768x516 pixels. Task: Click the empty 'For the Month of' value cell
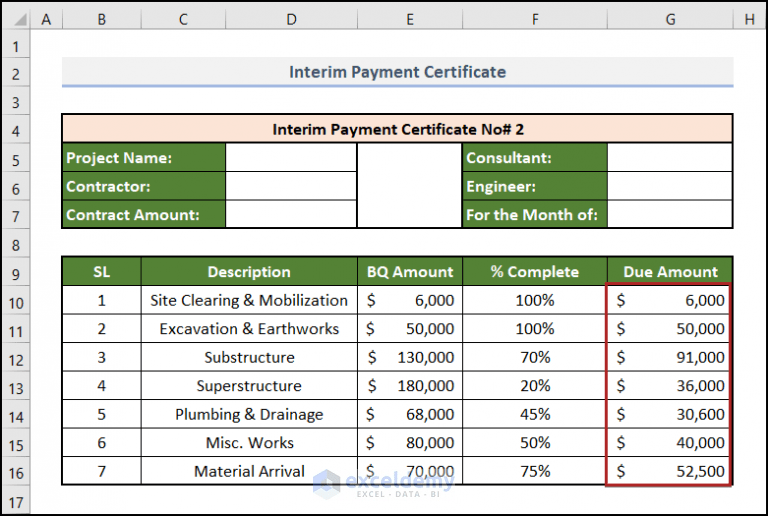point(670,214)
